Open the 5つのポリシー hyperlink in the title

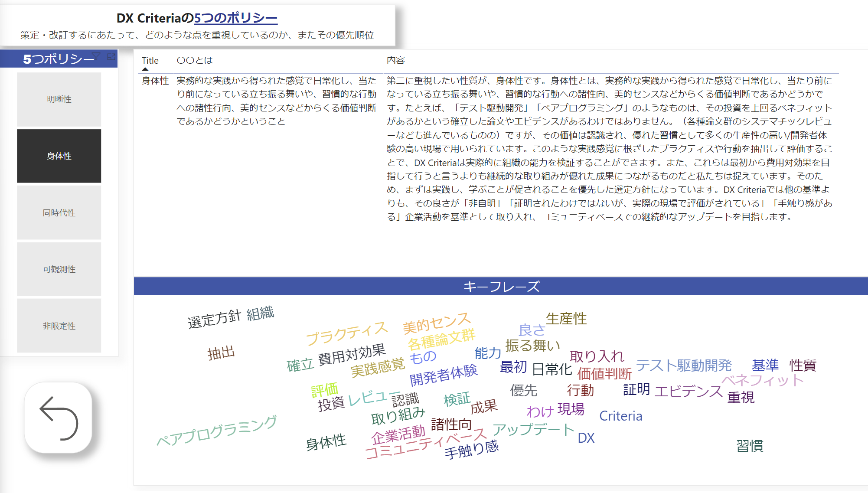point(235,18)
